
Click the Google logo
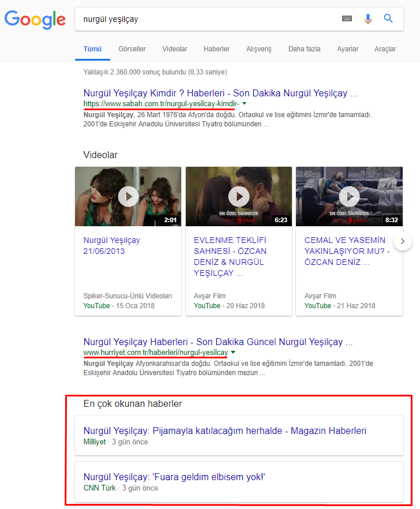[x=35, y=20]
